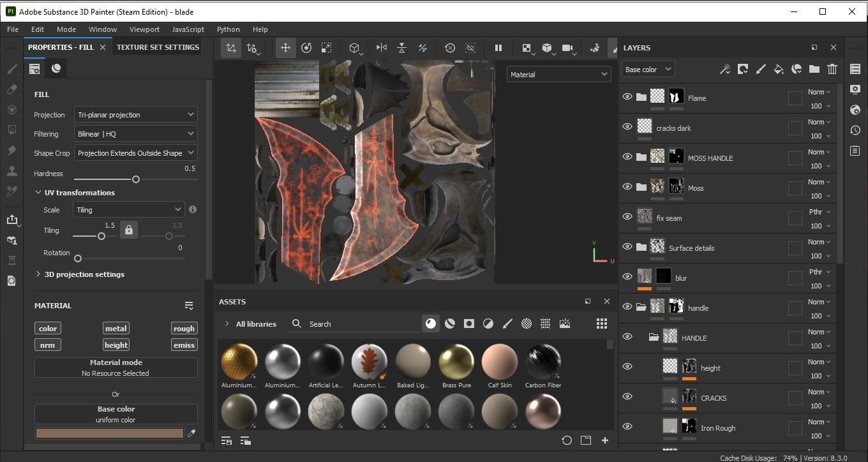The image size is (868, 462).
Task: Hide the MOSS HANDLE layer
Action: 627,157
